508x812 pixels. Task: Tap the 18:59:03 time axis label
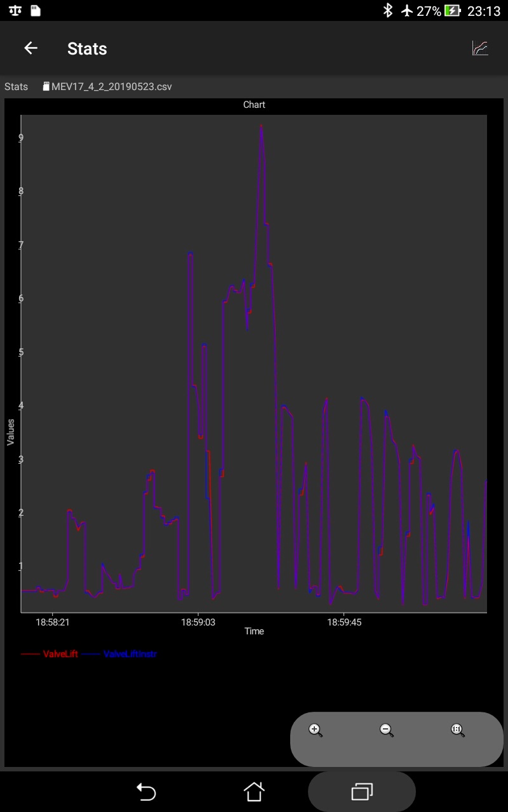(x=198, y=622)
